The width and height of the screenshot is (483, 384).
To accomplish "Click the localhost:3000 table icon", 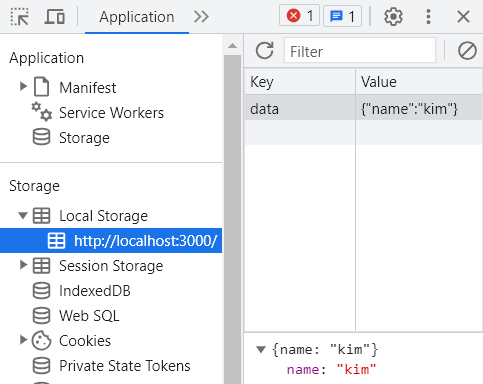I will pyautogui.click(x=56, y=240).
